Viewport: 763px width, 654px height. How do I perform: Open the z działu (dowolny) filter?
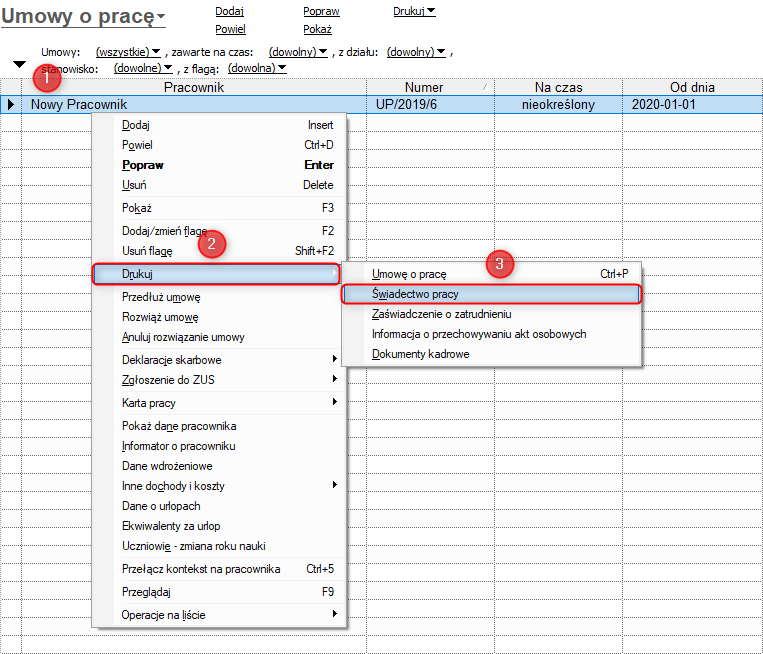point(419,51)
